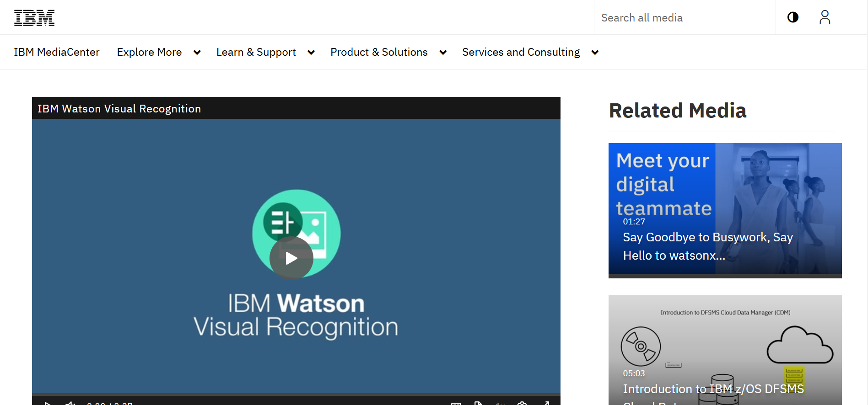Open the Explore More menu
Screen dimensions: 868x405
(x=149, y=52)
